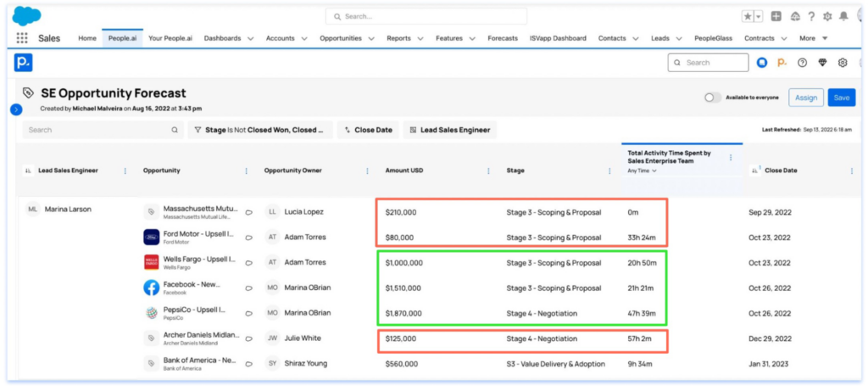Click the global create plus icon

(x=776, y=16)
